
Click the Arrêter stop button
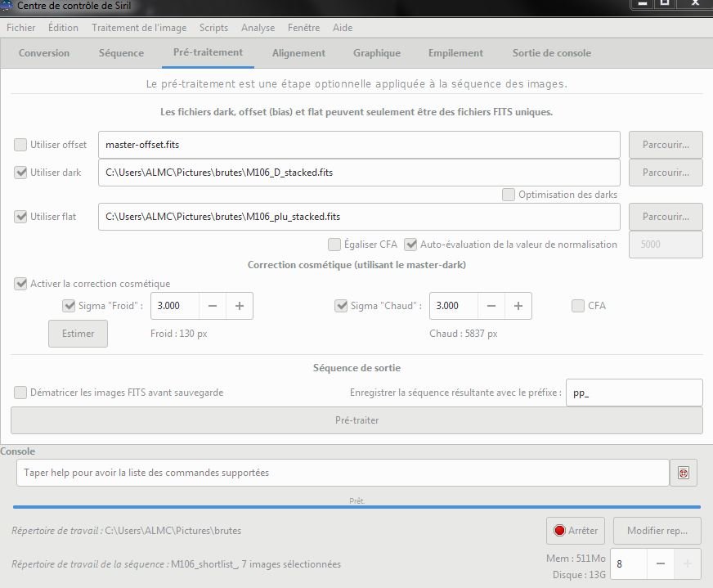coord(576,531)
